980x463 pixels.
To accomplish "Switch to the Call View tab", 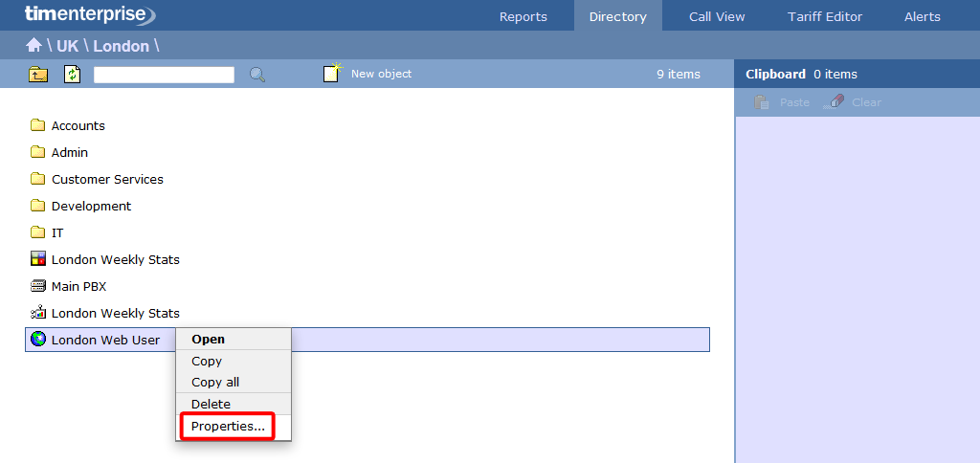I will 717,16.
